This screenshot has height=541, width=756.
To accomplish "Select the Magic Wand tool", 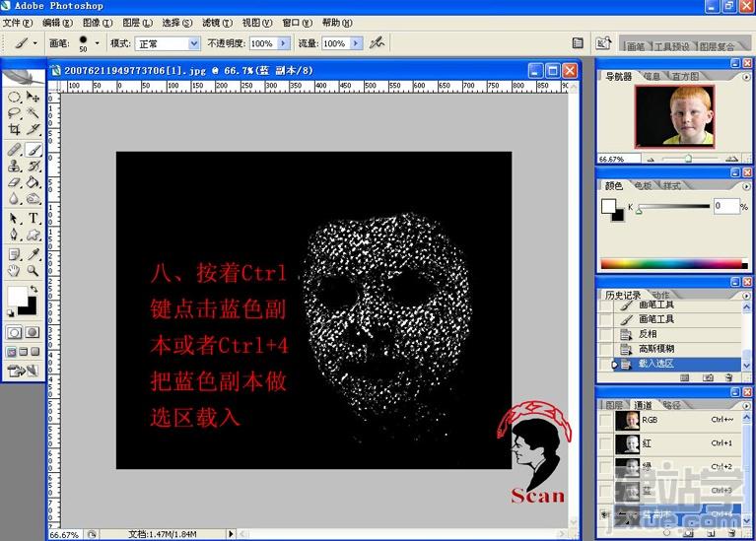I will point(33,113).
